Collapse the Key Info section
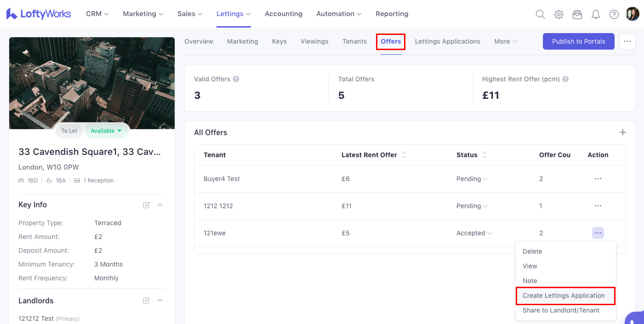Screen dimensions: 644x324 click(x=160, y=205)
